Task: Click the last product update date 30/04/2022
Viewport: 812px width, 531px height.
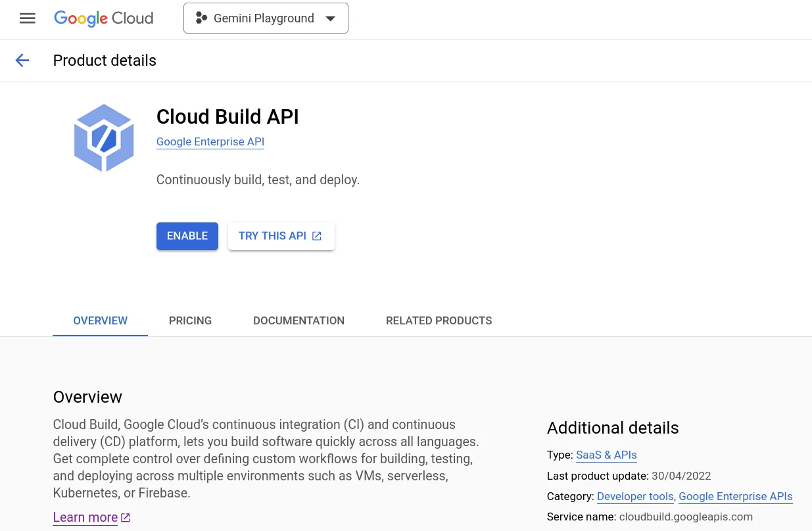Action: (x=681, y=476)
